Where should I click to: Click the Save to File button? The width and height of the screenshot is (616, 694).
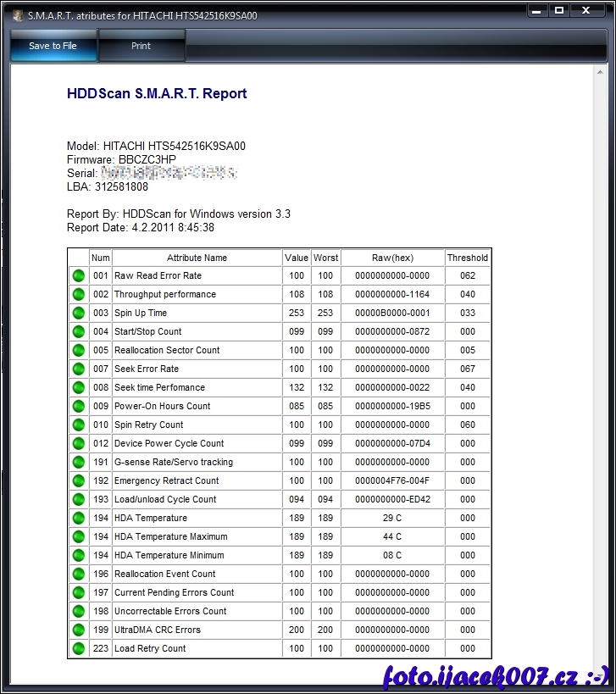(x=53, y=46)
